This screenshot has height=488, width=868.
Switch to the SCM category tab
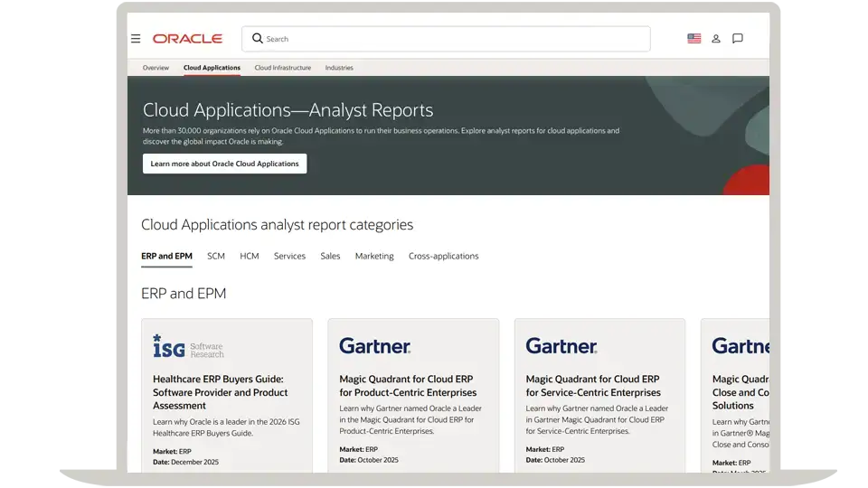pyautogui.click(x=216, y=256)
